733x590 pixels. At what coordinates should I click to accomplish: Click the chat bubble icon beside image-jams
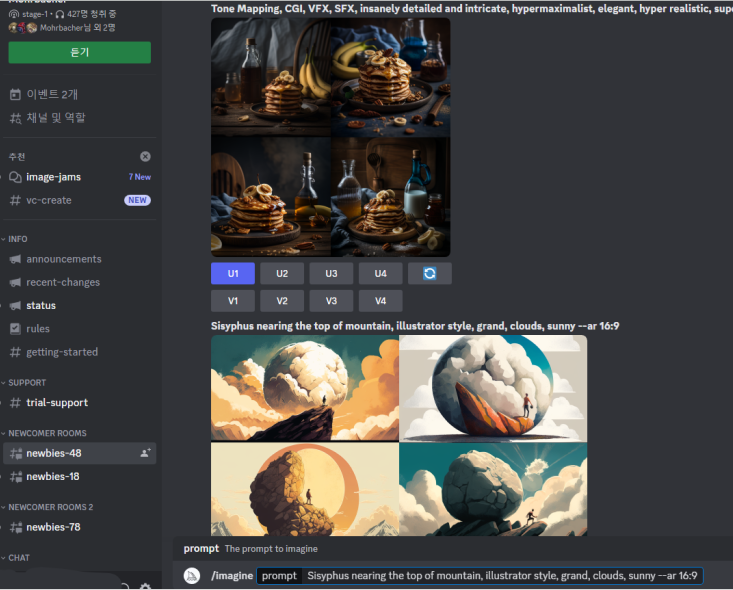click(15, 177)
